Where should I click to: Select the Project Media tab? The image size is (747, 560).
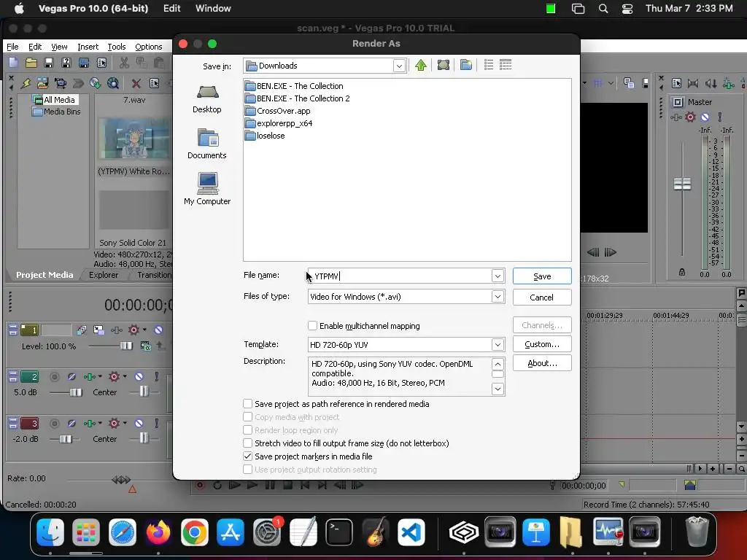44,275
